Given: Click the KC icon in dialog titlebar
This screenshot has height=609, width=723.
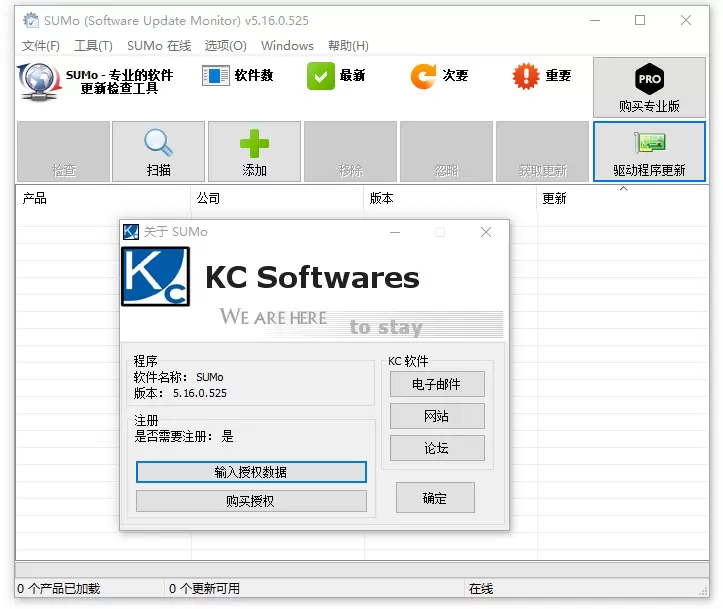Looking at the screenshot, I should (131, 231).
